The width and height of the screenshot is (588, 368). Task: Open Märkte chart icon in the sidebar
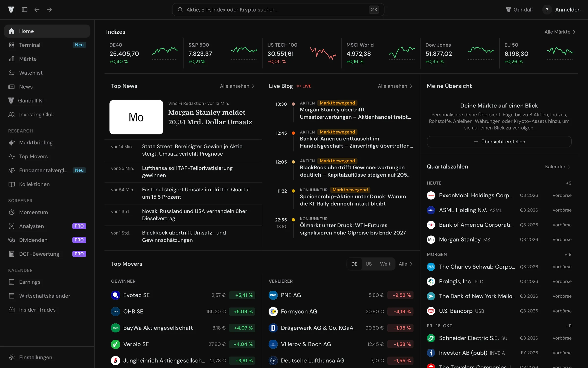12,59
